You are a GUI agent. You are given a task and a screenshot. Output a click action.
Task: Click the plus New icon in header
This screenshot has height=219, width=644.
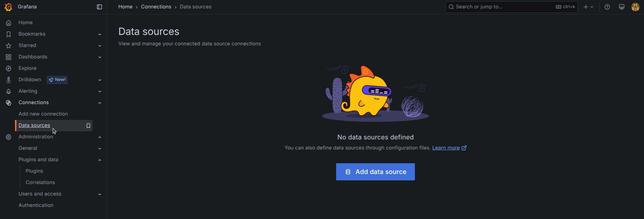pyautogui.click(x=586, y=7)
